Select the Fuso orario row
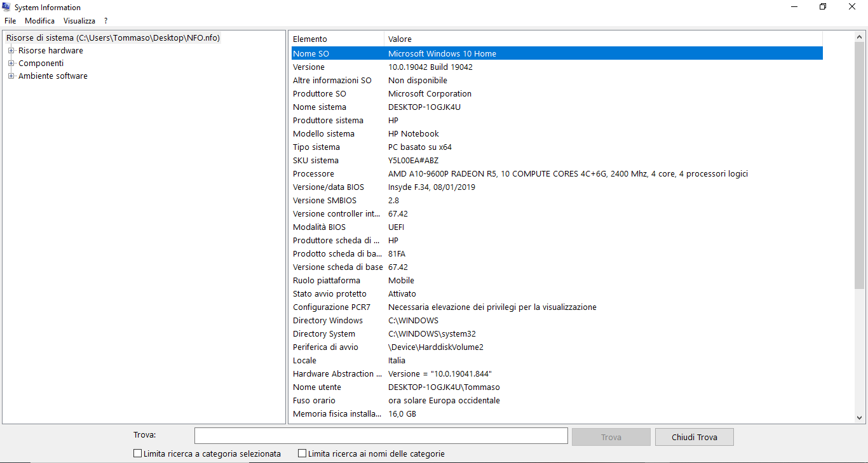 click(x=557, y=400)
